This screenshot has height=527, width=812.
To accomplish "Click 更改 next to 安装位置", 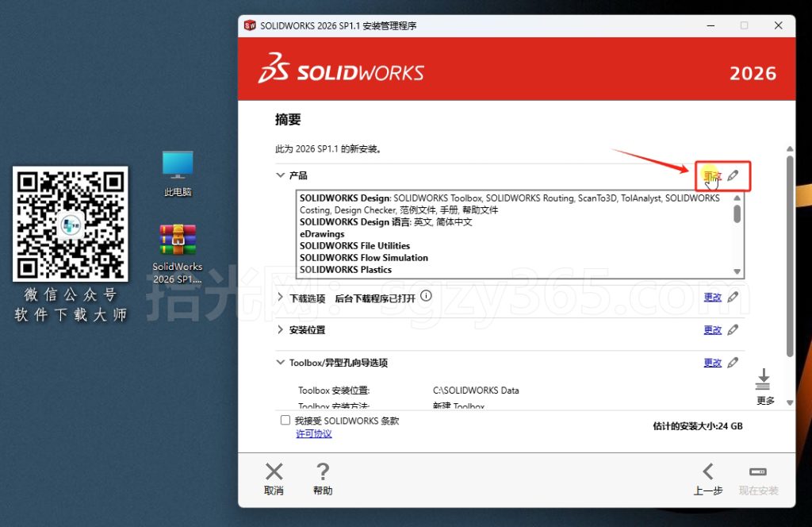I will click(x=712, y=329).
